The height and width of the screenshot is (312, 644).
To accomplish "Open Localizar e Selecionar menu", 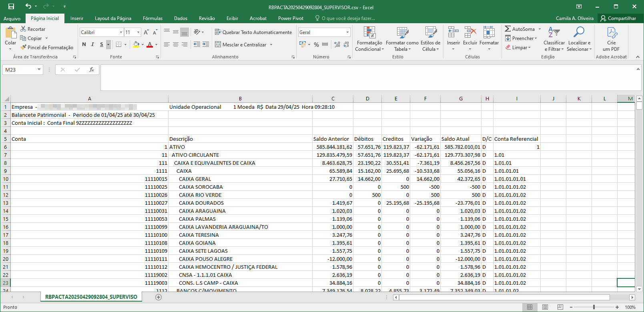I will click(x=579, y=39).
